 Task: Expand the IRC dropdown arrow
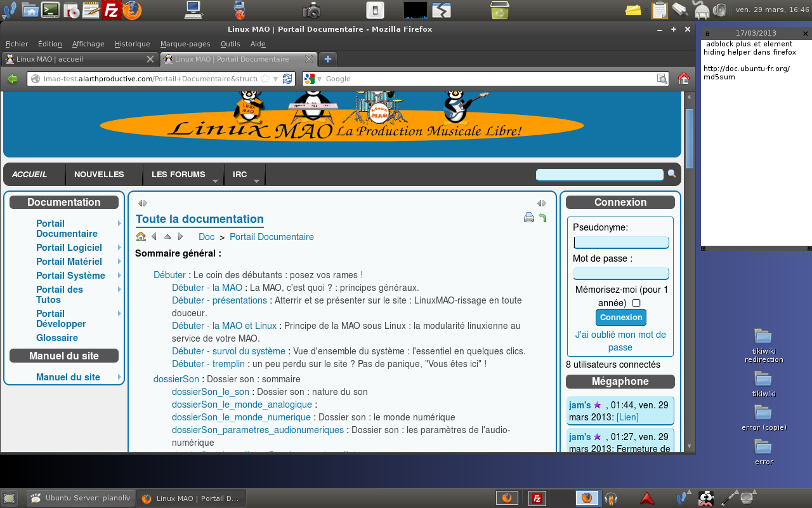coord(256,181)
